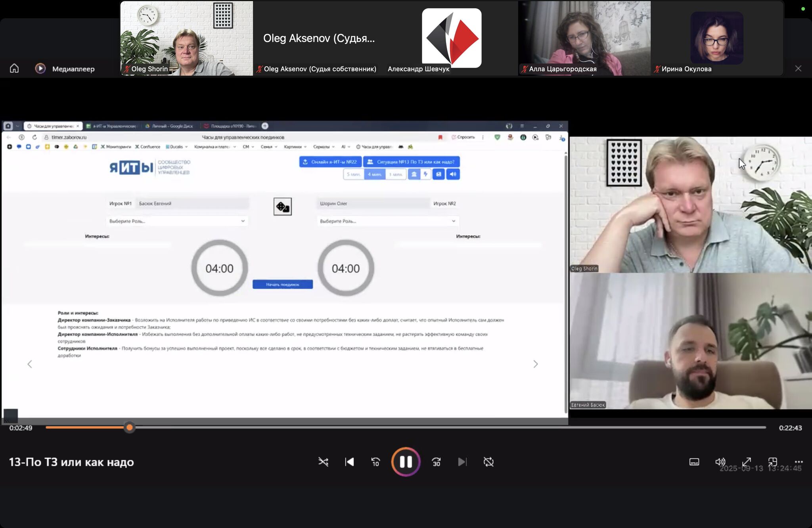Click the Начать поединок button
812x528 pixels.
click(282, 284)
